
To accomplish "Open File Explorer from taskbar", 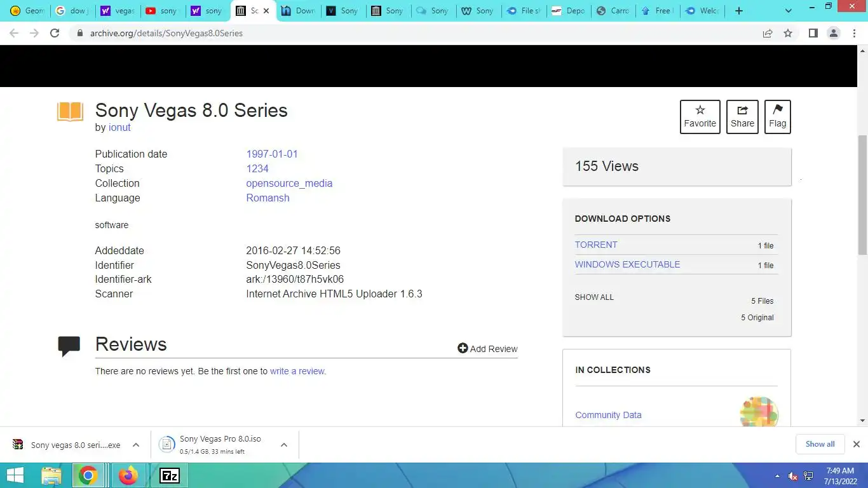I will (x=51, y=475).
